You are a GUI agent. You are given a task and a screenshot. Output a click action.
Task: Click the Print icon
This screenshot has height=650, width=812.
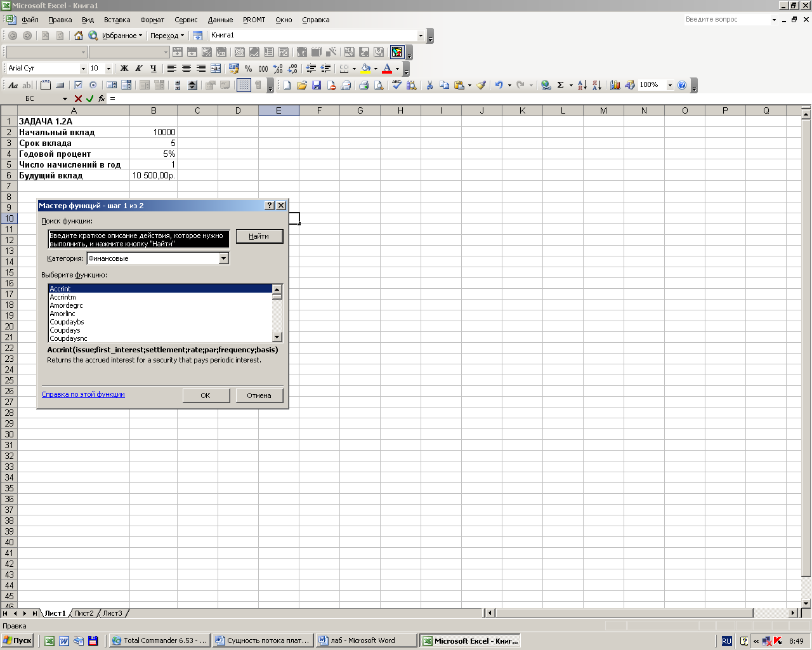click(363, 85)
